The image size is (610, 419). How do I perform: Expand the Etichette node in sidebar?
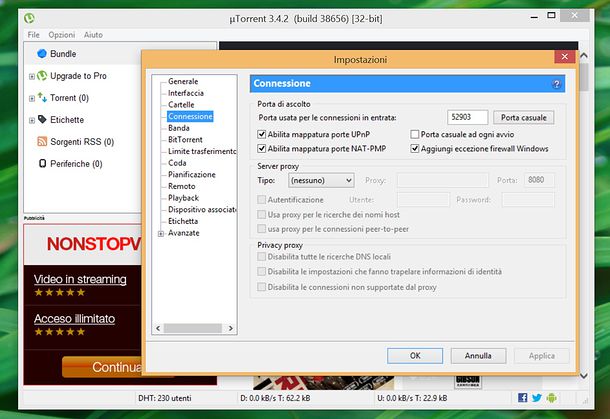click(32, 120)
